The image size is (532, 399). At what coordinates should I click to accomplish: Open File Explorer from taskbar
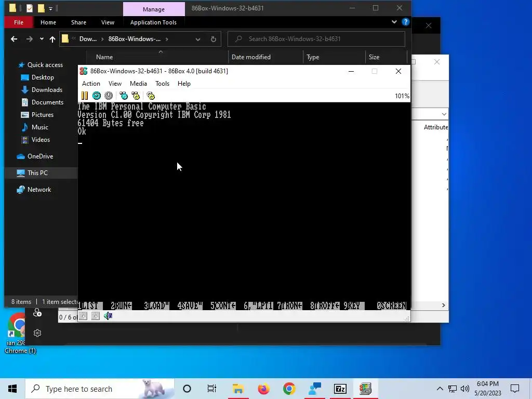[238, 389]
